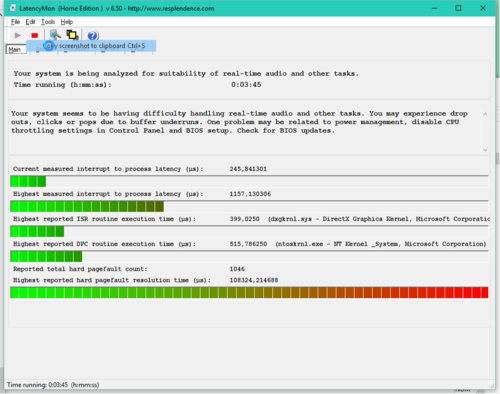The height and width of the screenshot is (394, 500).
Task: Select ISR execution time value 399,0250
Action: click(x=244, y=219)
